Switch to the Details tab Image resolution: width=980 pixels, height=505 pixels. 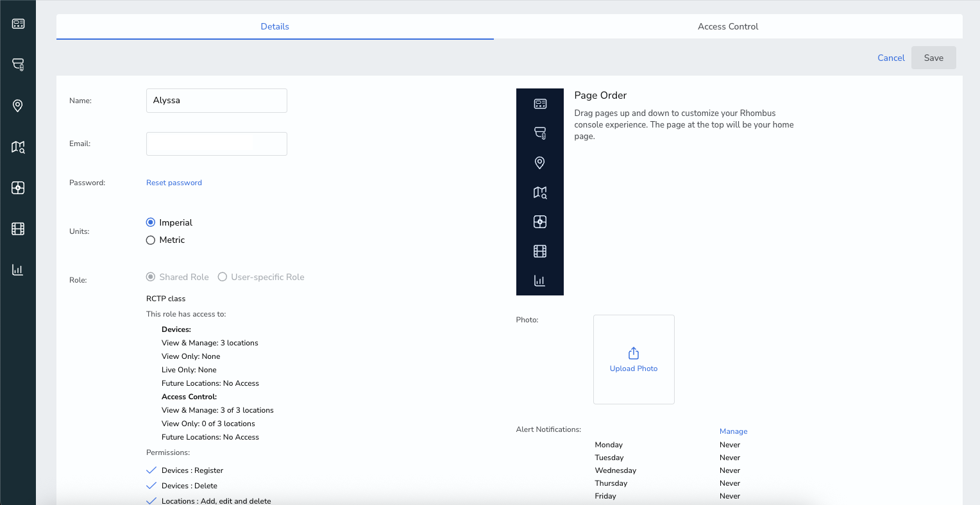point(275,26)
